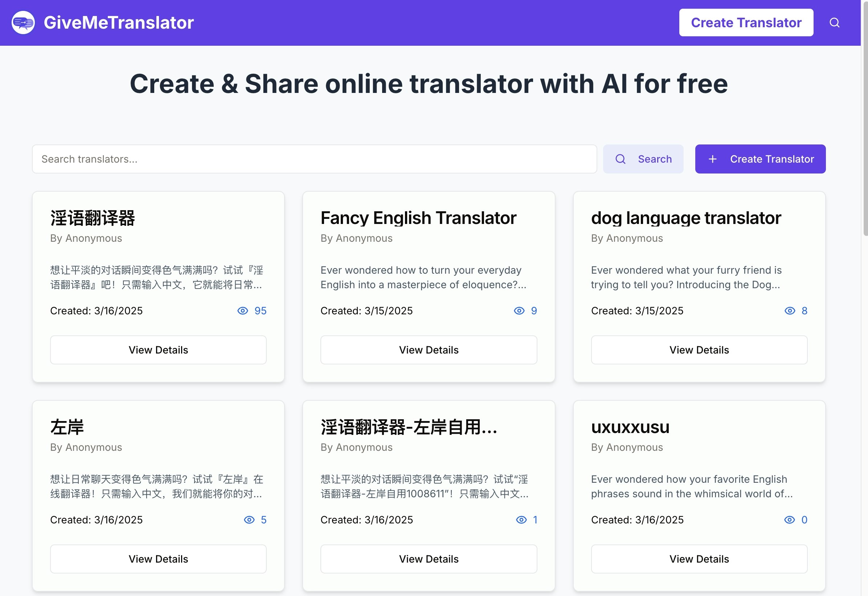Click the GiveMeTranslator site title link

119,23
